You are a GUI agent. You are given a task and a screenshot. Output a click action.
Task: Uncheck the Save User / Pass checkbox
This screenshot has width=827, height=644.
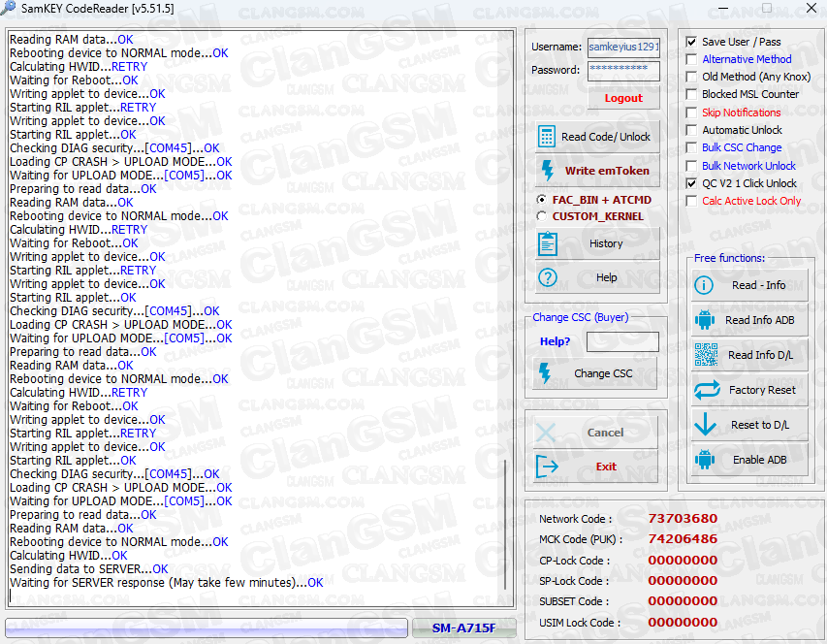click(690, 41)
